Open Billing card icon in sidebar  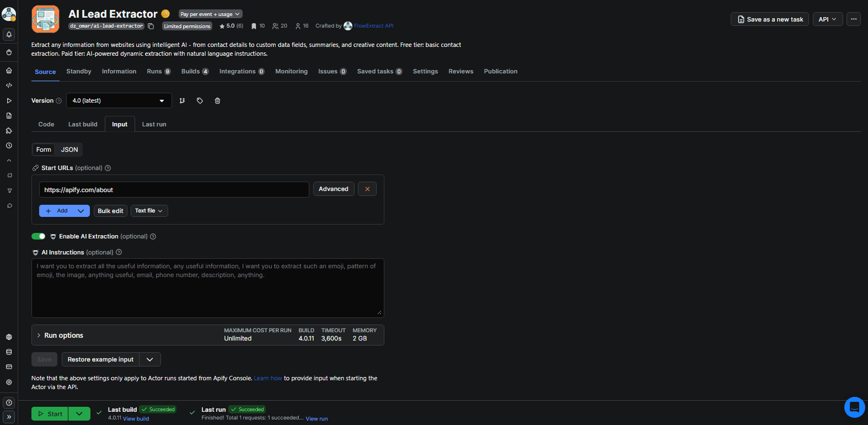[x=9, y=366]
